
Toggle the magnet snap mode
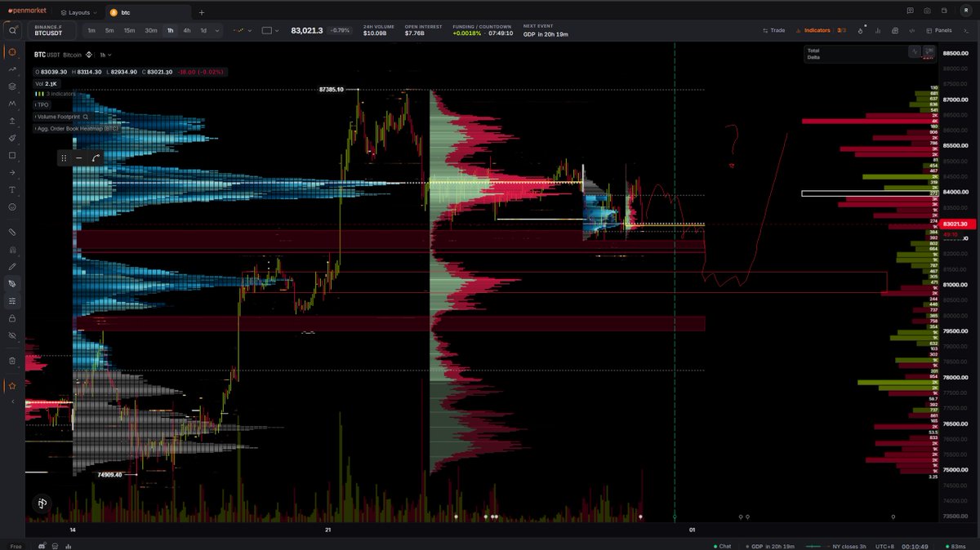[12, 249]
